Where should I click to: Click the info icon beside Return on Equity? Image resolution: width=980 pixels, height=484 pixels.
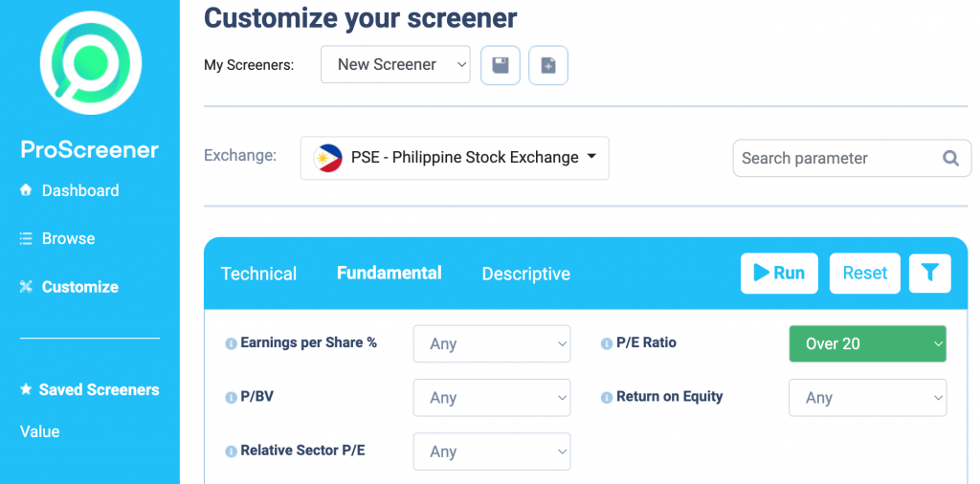606,398
